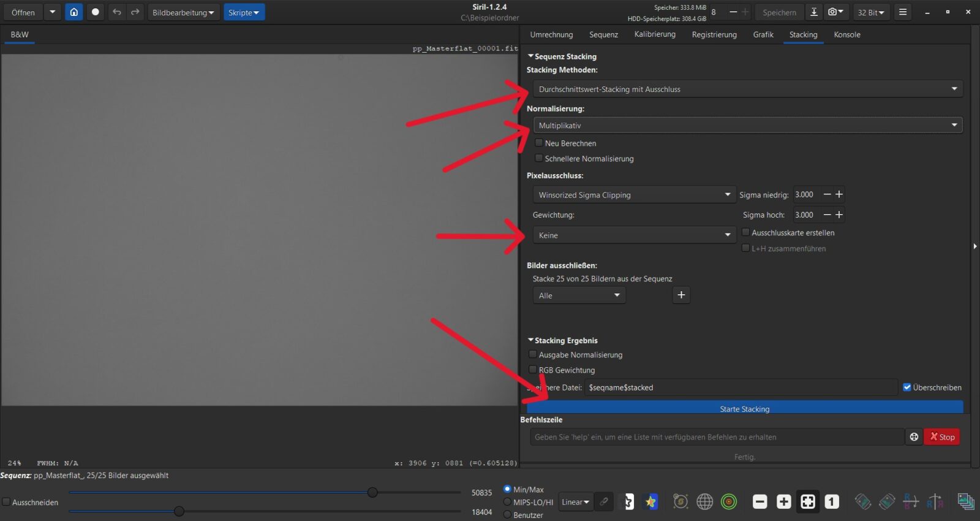Viewport: 980px width, 521px height.
Task: Open the Skripte menu
Action: coord(244,12)
